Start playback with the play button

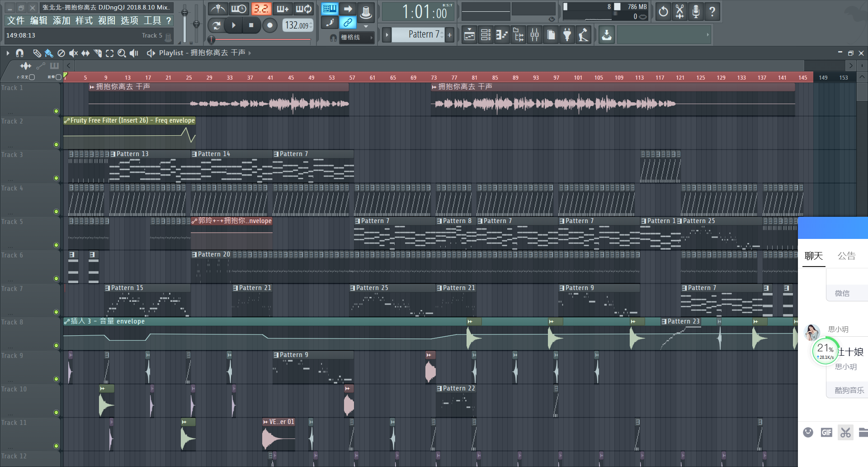(x=234, y=25)
